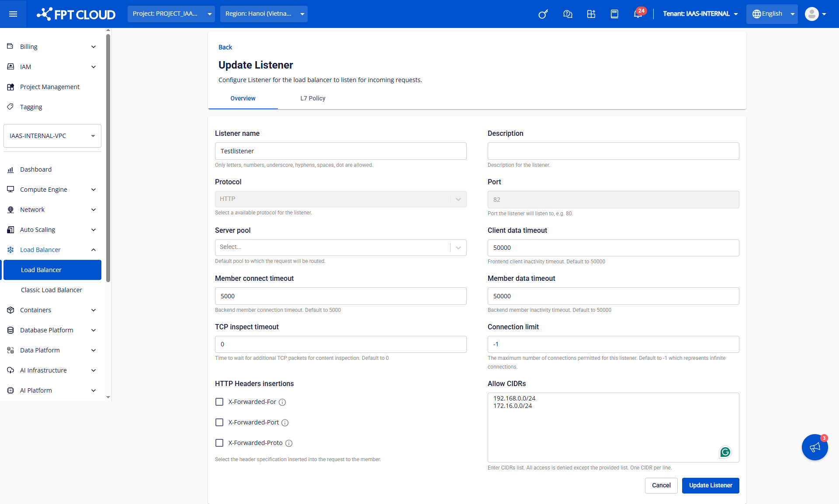
Task: Click the AI Infrastructure icon
Action: tap(10, 370)
